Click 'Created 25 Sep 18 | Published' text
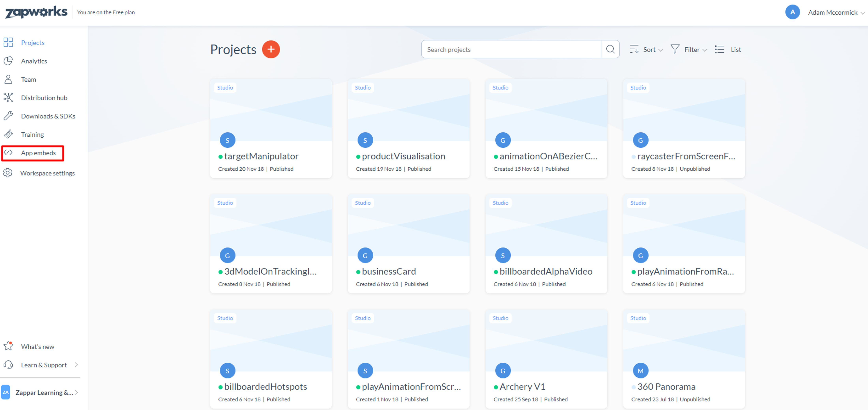This screenshot has width=868, height=410. pyautogui.click(x=530, y=399)
